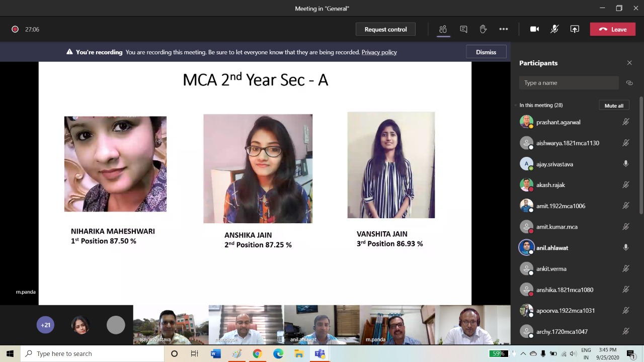The image size is (644, 362).
Task: Close the Participants panel
Action: (629, 63)
